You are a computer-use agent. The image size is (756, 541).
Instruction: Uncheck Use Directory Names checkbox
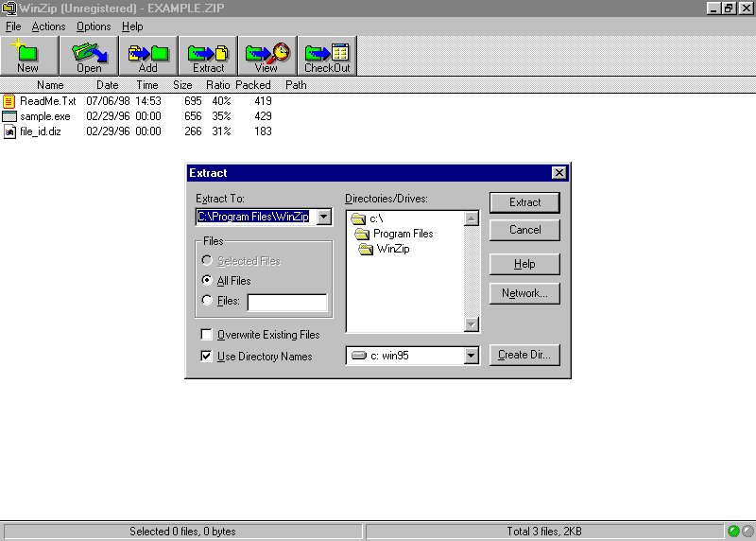click(x=206, y=357)
